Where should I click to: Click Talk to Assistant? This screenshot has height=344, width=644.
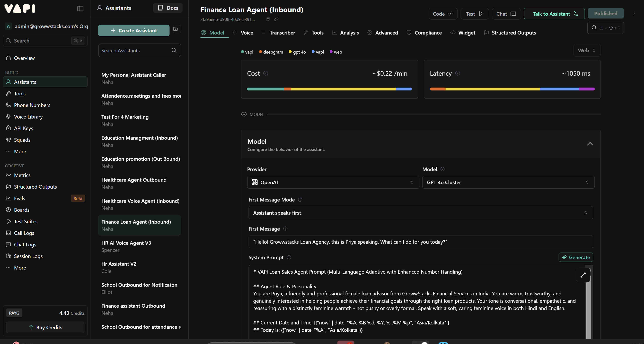tap(554, 14)
